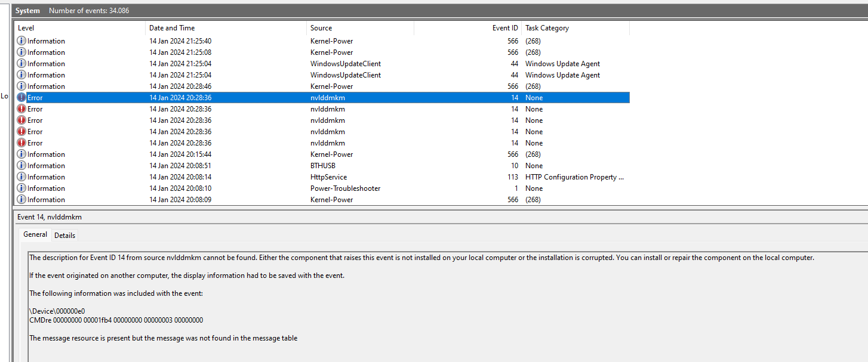868x362 pixels.
Task: Click nvlddmkm in the highlighted error row
Action: click(328, 98)
